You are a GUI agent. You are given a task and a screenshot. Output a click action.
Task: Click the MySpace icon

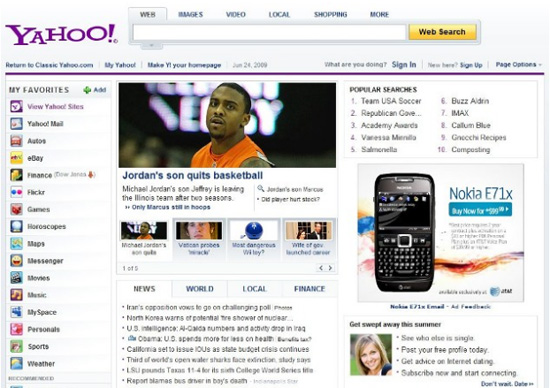pos(16,312)
